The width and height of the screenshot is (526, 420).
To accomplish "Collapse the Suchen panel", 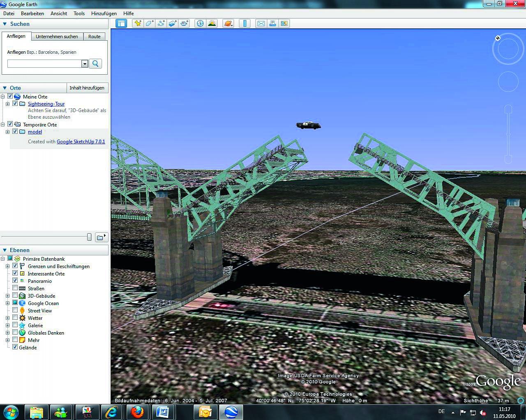I will click(5, 24).
